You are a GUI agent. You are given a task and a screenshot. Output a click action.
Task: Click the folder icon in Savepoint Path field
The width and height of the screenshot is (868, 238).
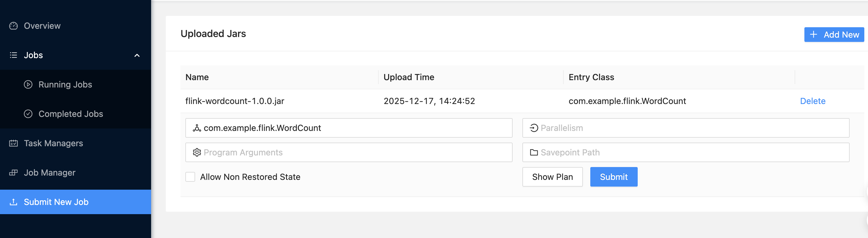(533, 152)
